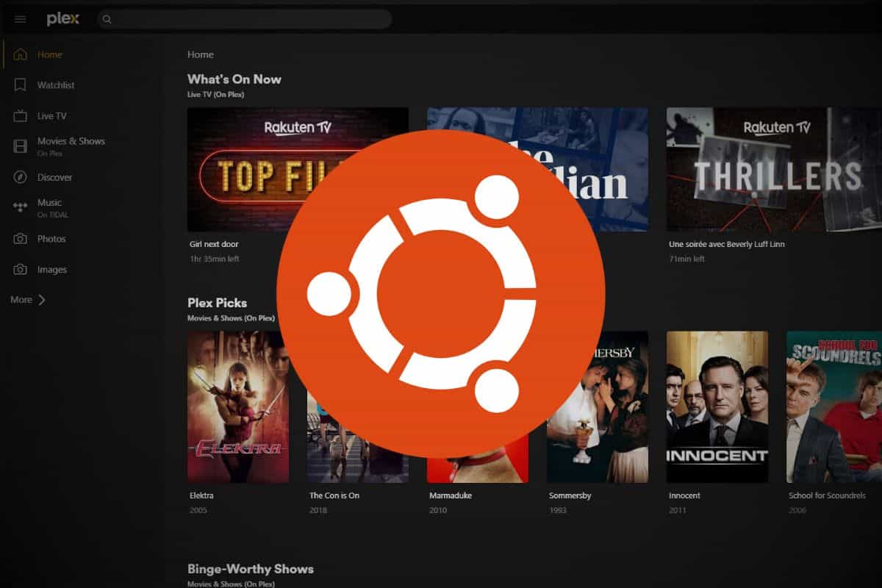Open Rakuten TV Thrillers channel thumbnail
The image size is (882, 588).
774,170
